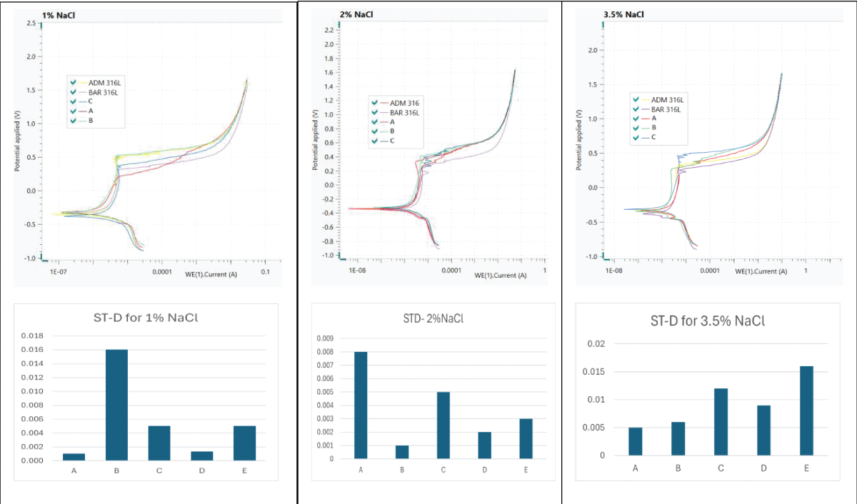This screenshot has height=504, width=857.
Task: Click the "ST-D for 1% NaCl" chart title
Action: pyautogui.click(x=144, y=316)
